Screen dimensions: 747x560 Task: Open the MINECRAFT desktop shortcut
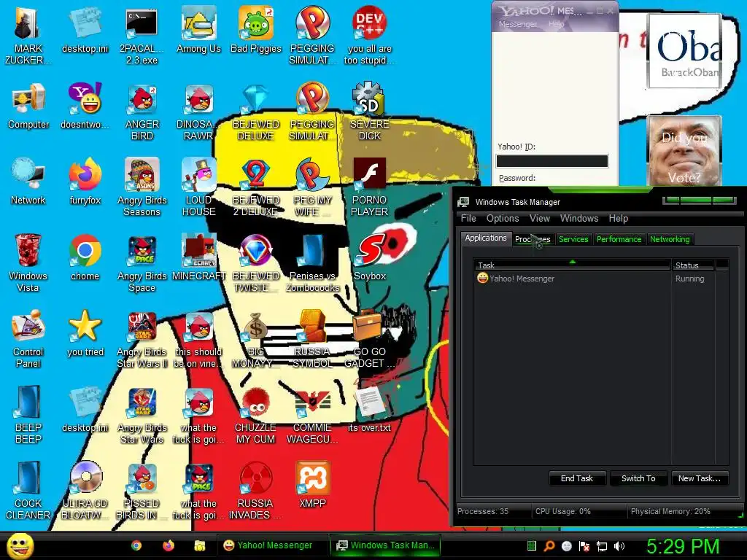click(198, 257)
